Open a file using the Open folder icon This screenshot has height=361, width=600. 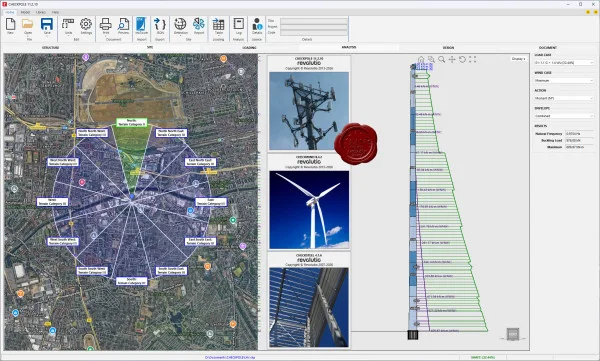[x=28, y=25]
